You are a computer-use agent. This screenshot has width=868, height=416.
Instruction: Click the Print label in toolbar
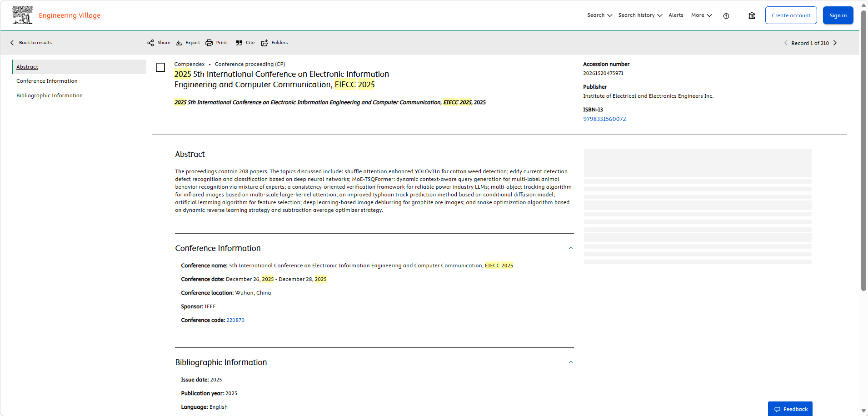tap(221, 43)
